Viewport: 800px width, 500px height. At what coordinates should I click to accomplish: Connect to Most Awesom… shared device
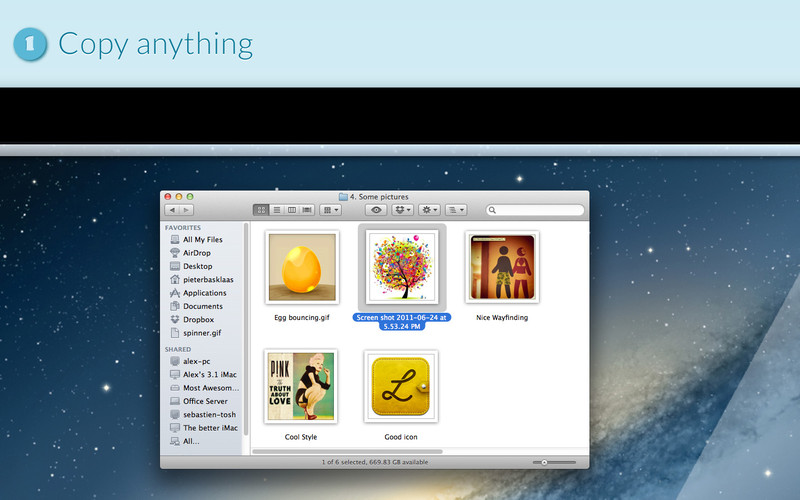[211, 387]
